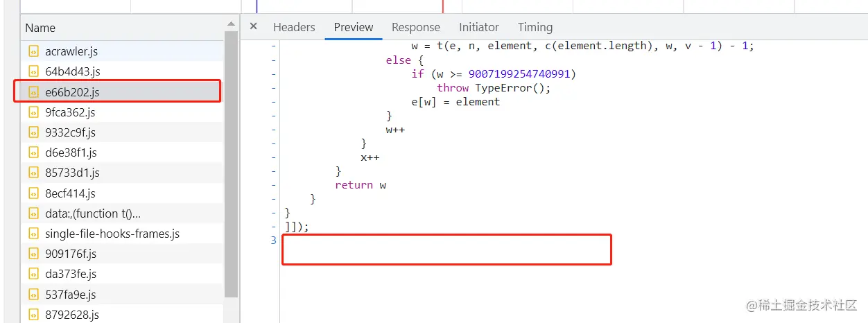Select 64b4d43.js request

[122, 71]
